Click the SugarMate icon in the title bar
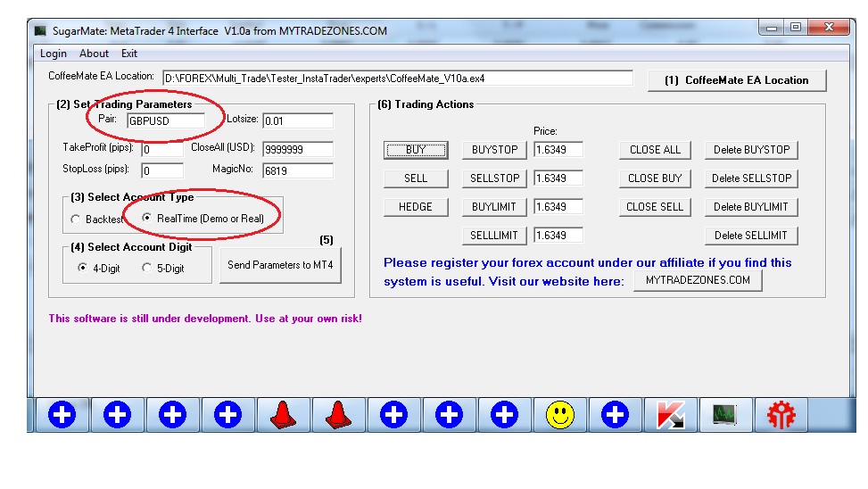The width and height of the screenshot is (868, 489). [x=40, y=31]
